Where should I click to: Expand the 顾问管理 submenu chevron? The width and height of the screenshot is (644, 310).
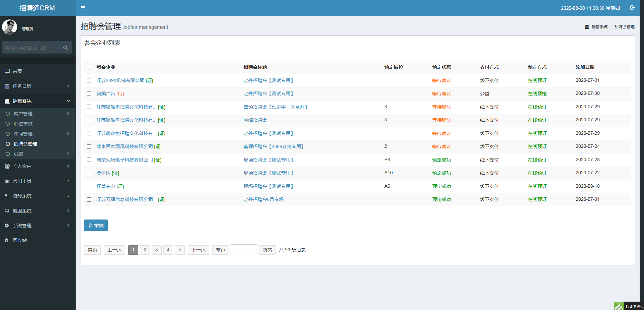point(68,134)
